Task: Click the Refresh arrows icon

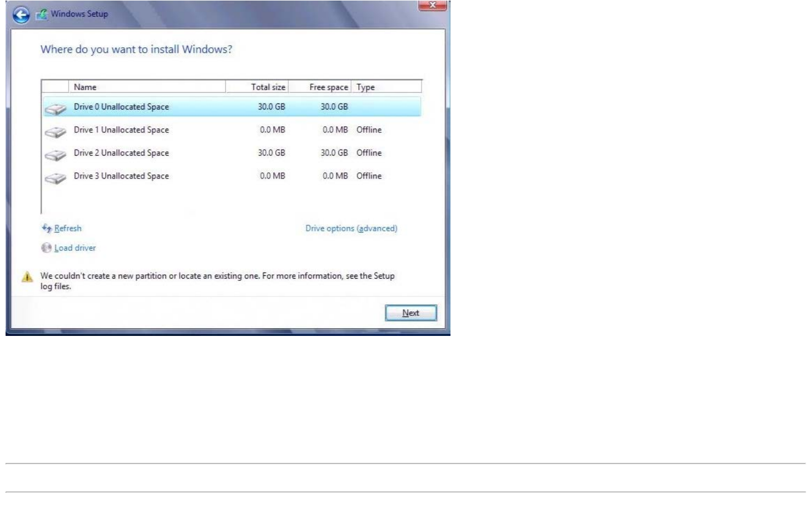Action: pos(47,228)
